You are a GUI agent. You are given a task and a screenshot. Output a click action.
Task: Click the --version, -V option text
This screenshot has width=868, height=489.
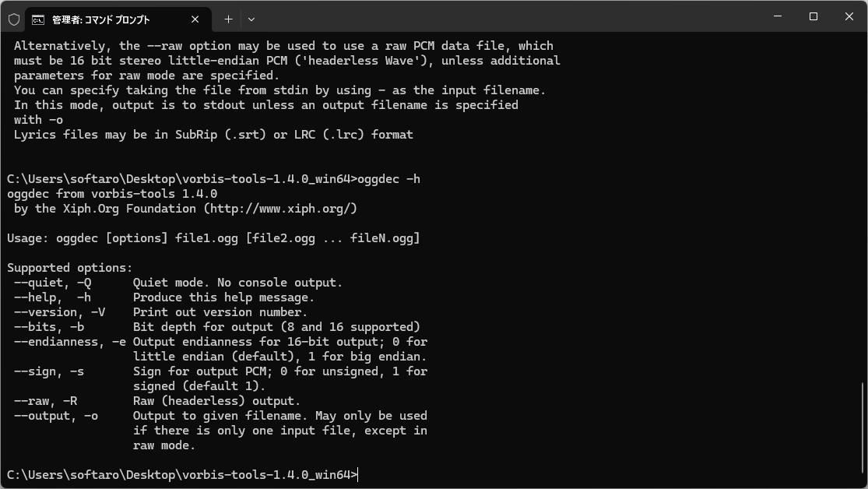[59, 312]
